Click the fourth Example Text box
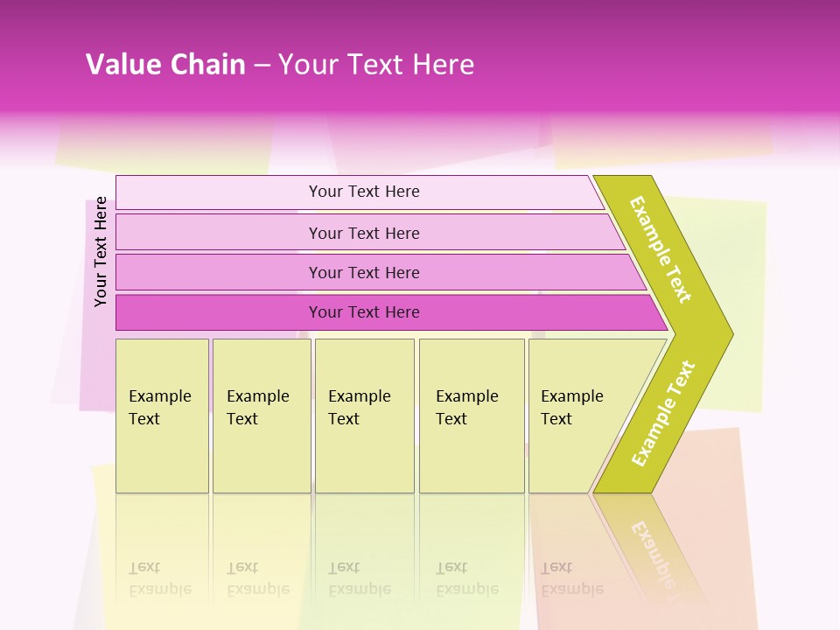Image resolution: width=840 pixels, height=630 pixels. 472,416
